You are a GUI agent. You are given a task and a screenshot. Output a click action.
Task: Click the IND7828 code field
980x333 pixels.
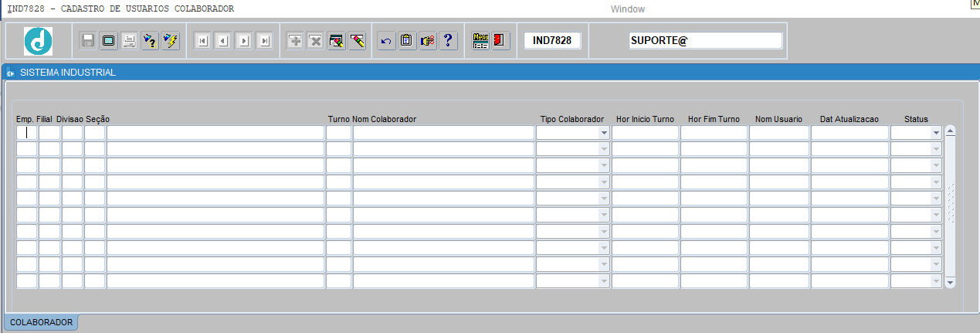(552, 41)
